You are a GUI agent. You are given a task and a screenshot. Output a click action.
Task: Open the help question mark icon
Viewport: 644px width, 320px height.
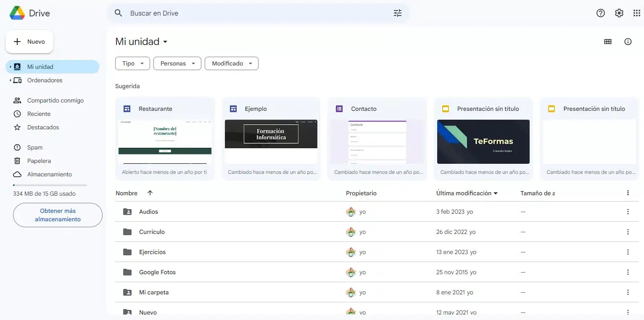pos(601,13)
